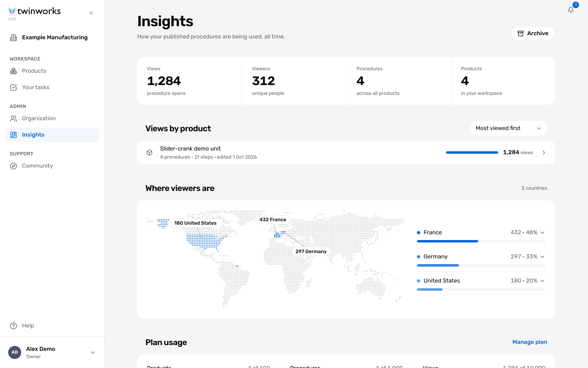Open Slider-crank demo unit details arrow
The width and height of the screenshot is (588, 368).
(544, 153)
